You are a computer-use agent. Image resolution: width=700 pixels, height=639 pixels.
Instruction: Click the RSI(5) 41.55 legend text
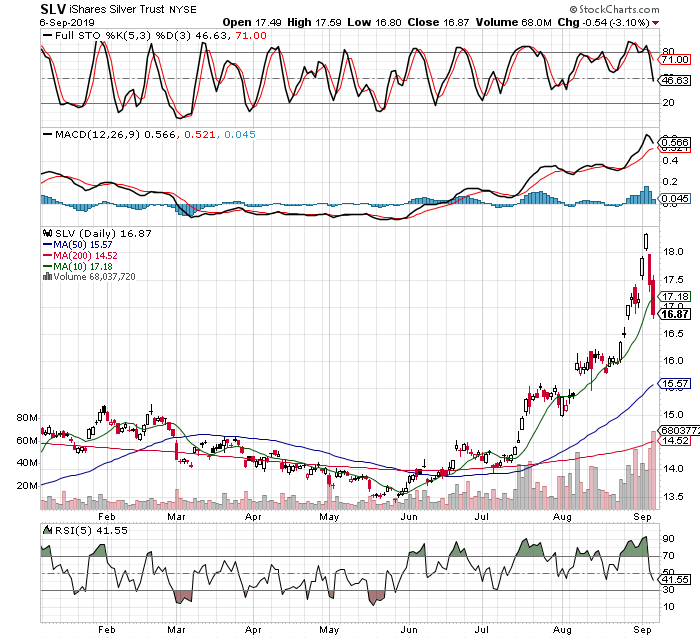click(x=91, y=530)
